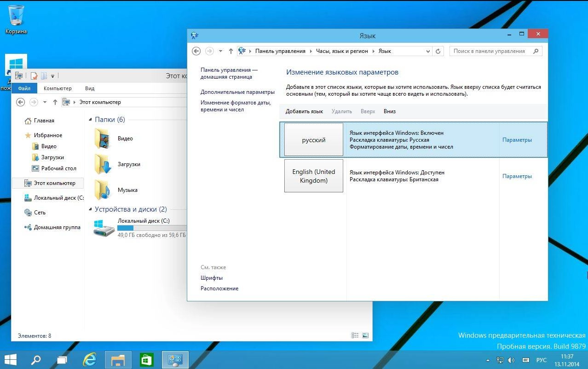Open Customize Quick Access Toolbar dropdown
Image resolution: width=588 pixels, height=369 pixels.
coord(53,76)
